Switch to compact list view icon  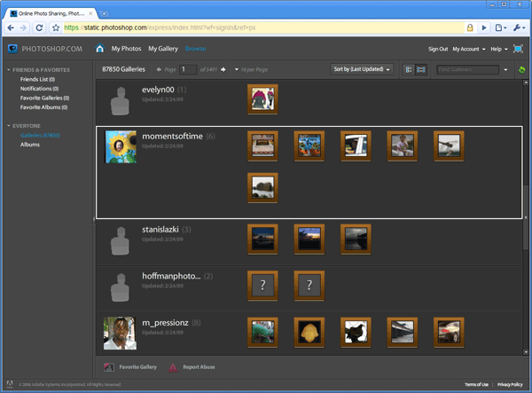(x=409, y=69)
